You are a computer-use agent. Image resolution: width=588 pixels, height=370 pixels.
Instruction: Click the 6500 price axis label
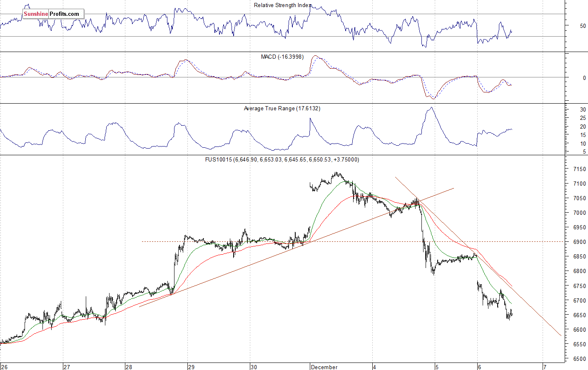579,359
